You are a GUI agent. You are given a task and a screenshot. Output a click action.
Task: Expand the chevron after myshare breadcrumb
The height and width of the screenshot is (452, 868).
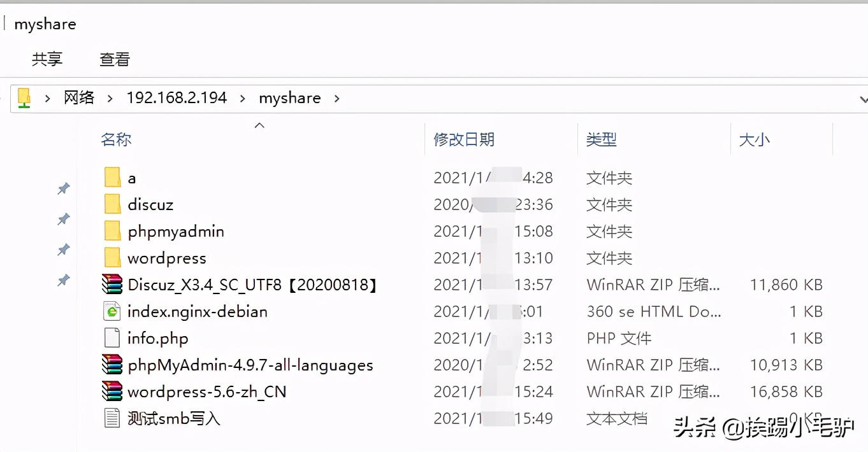click(337, 98)
